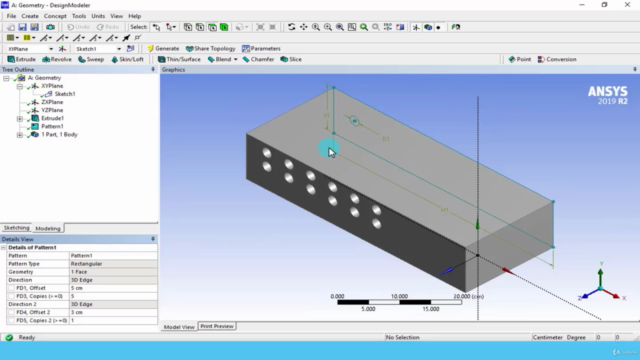Pin the Tree Outline panel
This screenshot has height=360, width=640.
pyautogui.click(x=153, y=70)
